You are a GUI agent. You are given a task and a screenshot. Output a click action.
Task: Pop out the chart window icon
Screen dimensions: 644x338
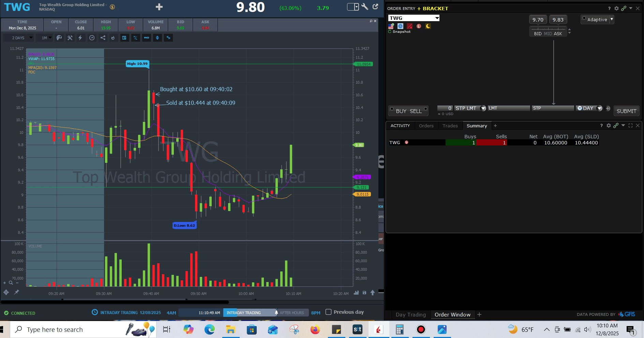pyautogui.click(x=375, y=7)
